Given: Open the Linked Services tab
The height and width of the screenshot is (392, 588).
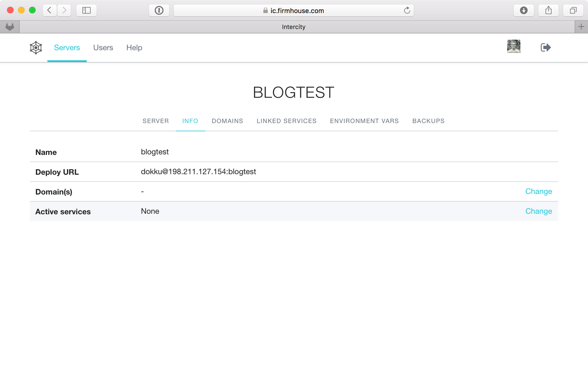Looking at the screenshot, I should click(x=286, y=121).
